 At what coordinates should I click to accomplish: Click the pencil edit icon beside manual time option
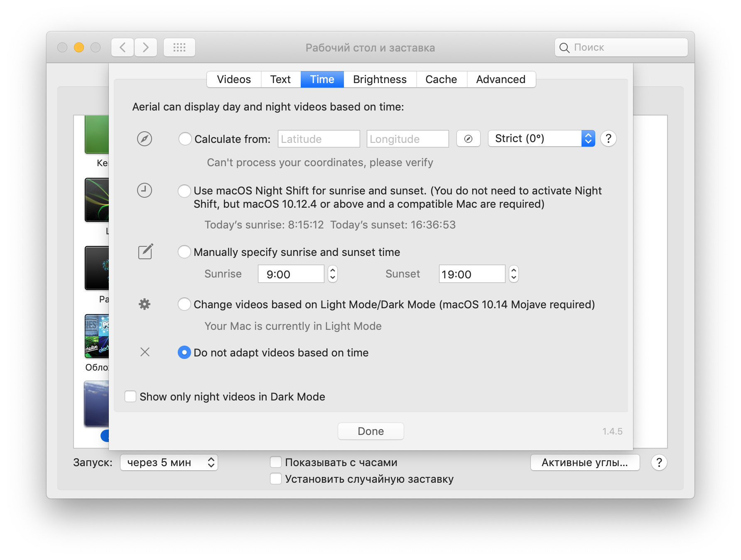pyautogui.click(x=145, y=251)
